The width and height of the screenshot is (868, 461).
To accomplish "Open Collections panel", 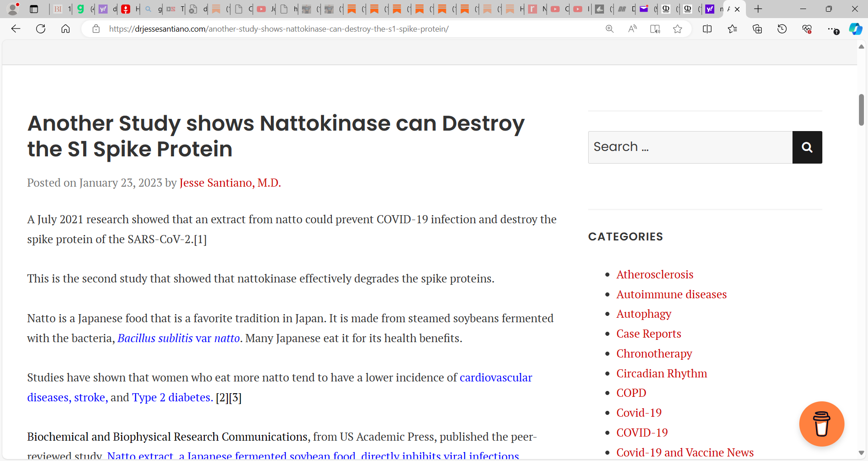I will click(757, 29).
